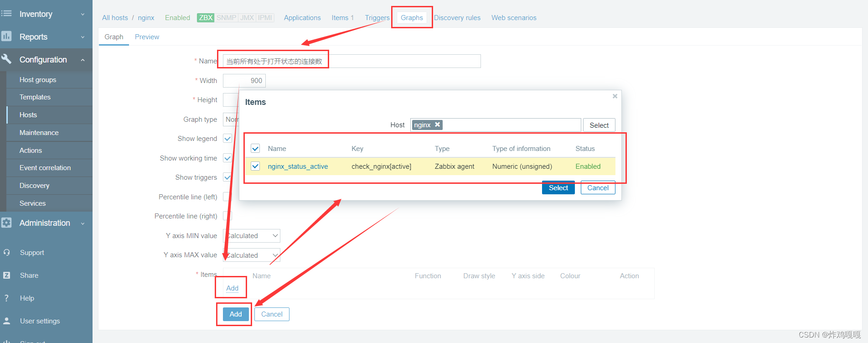
Task: Open the Triggers host tab
Action: click(377, 18)
